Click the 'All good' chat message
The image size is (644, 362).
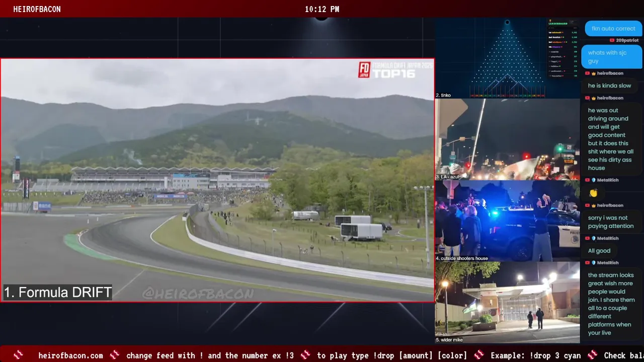click(x=599, y=251)
